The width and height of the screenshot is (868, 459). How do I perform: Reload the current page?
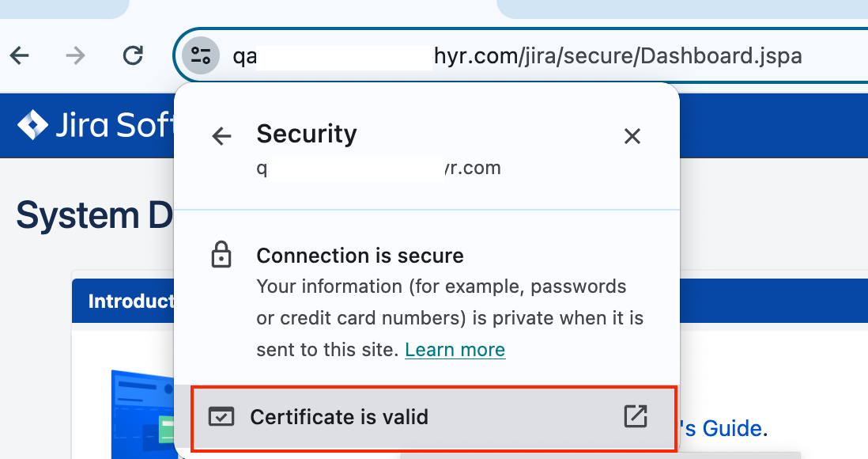pos(134,55)
